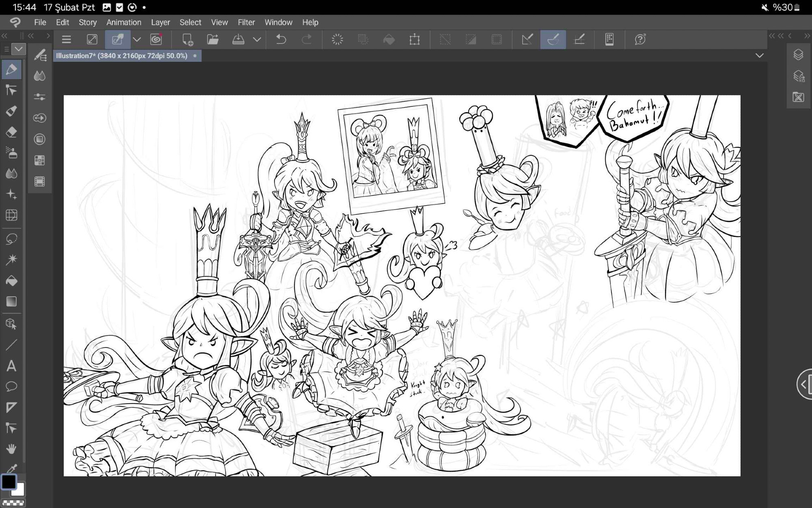Image resolution: width=812 pixels, height=508 pixels.
Task: Choose the Fill bucket tool
Action: tap(11, 281)
